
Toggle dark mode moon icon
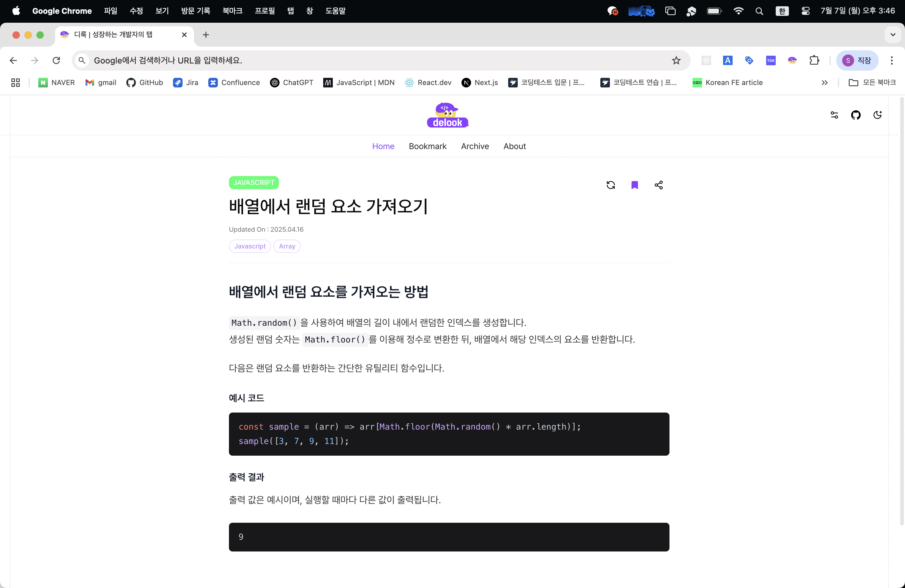[877, 115]
